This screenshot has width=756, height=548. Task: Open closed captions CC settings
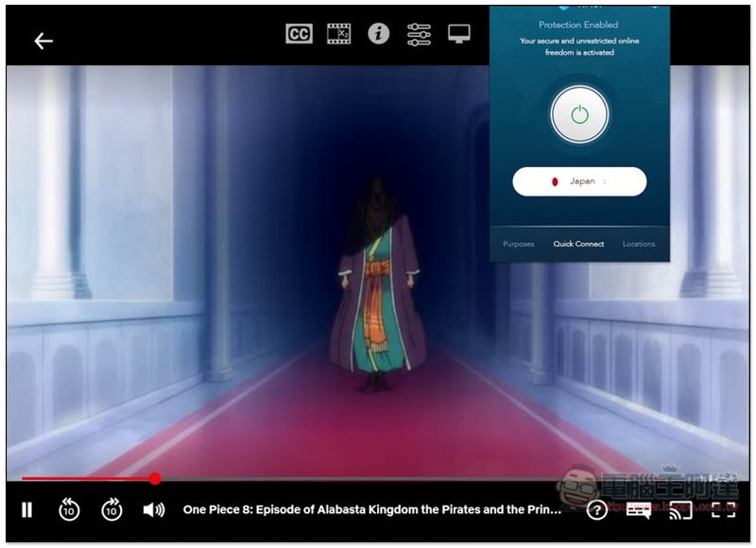pyautogui.click(x=299, y=34)
